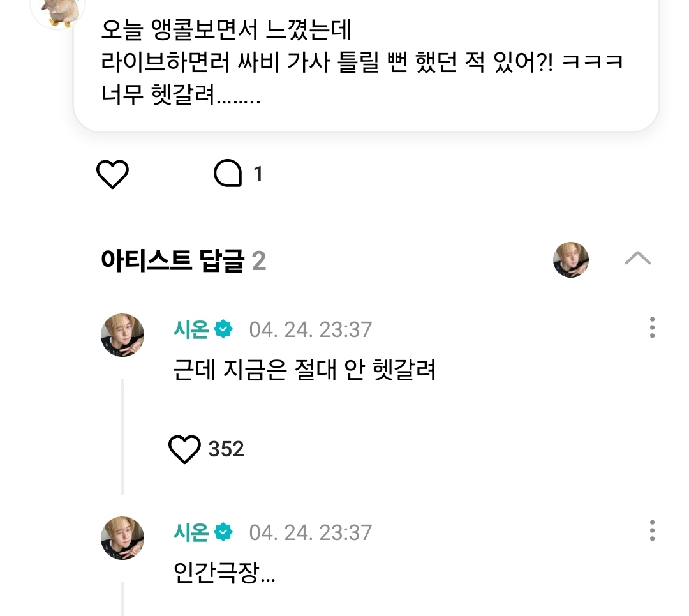Viewport: 689px width, 616px height.
Task: Tap the reply text 인간극장...
Action: 224,573
